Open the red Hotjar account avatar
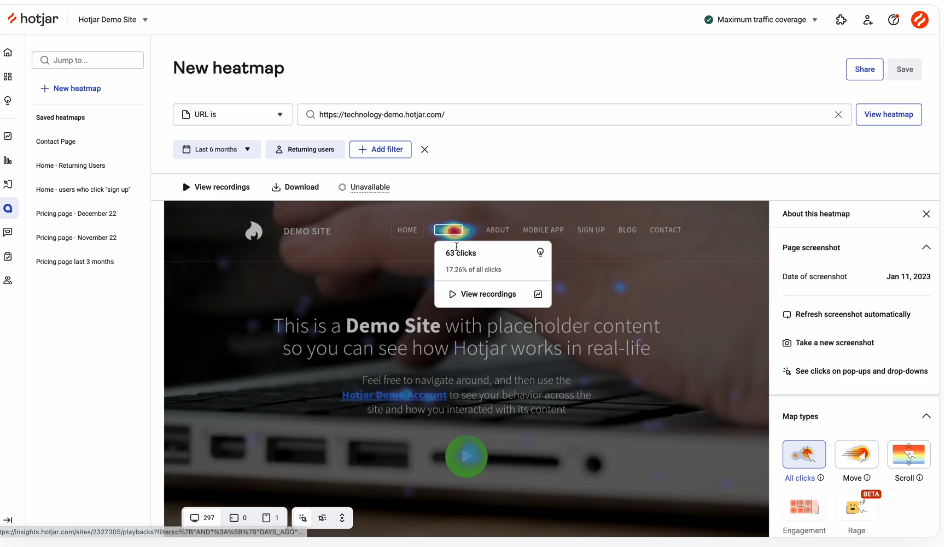The width and height of the screenshot is (944, 547). coord(919,20)
